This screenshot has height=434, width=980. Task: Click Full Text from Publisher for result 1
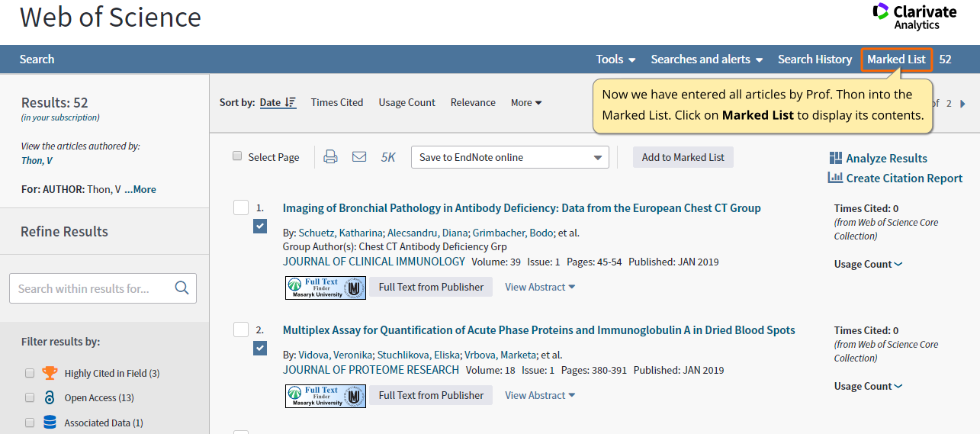pyautogui.click(x=431, y=287)
